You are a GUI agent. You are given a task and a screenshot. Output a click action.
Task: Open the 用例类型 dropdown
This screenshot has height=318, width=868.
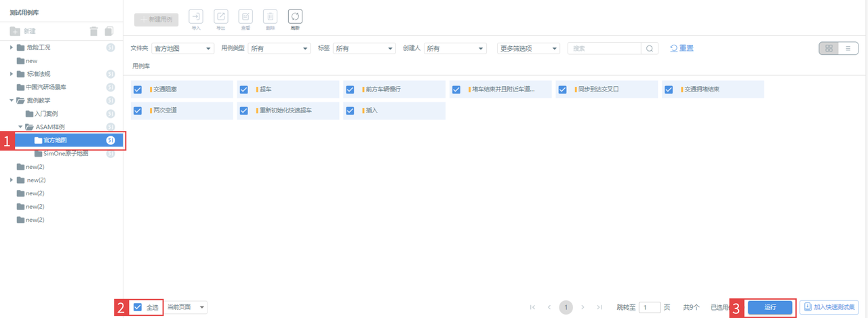point(279,49)
